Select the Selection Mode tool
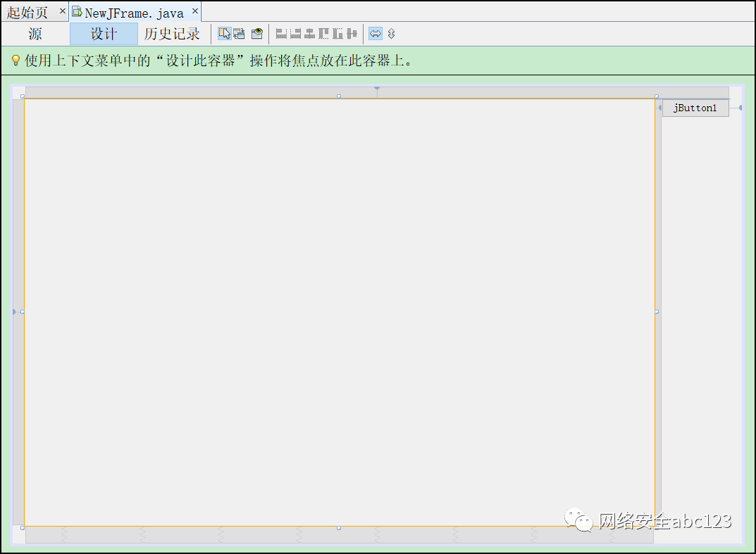Viewport: 756px width, 554px height. 226,33
